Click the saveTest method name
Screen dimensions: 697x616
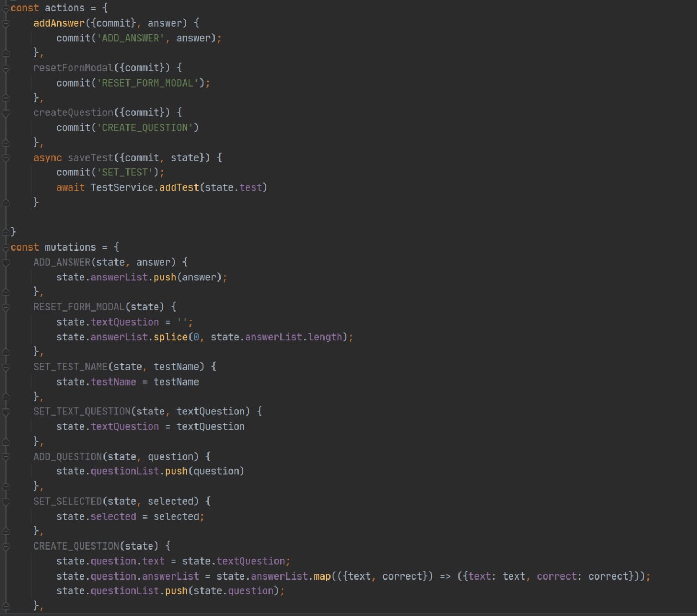90,157
